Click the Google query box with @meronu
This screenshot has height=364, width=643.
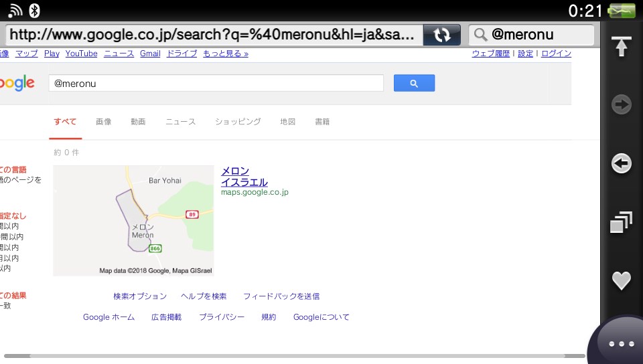(x=216, y=83)
